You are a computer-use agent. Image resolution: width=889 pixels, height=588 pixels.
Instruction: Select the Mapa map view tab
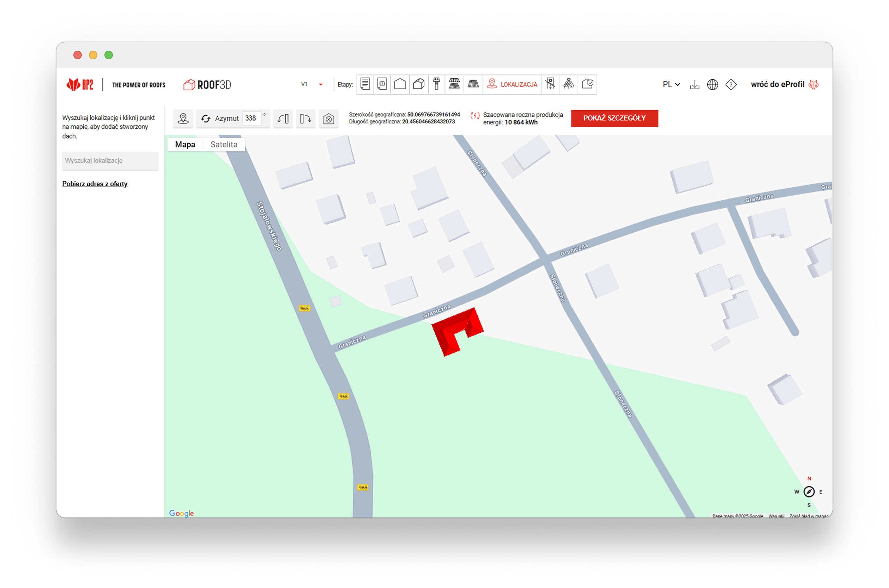coord(185,145)
